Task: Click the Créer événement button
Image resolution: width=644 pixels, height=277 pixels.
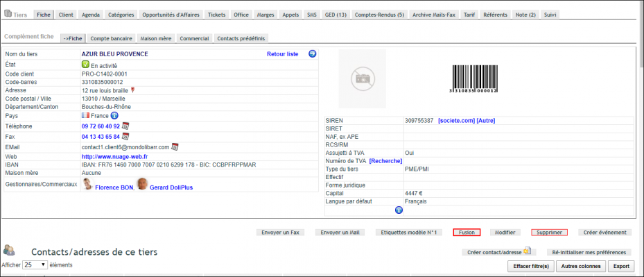Action: [604, 233]
